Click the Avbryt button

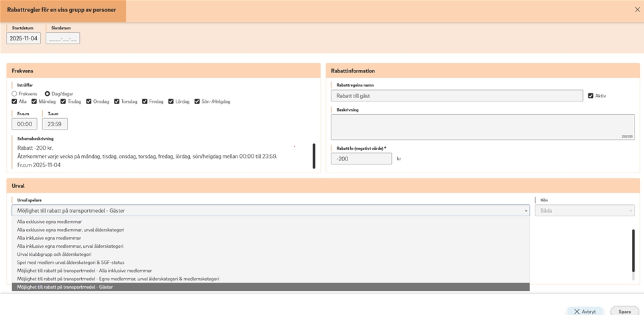pos(585,312)
